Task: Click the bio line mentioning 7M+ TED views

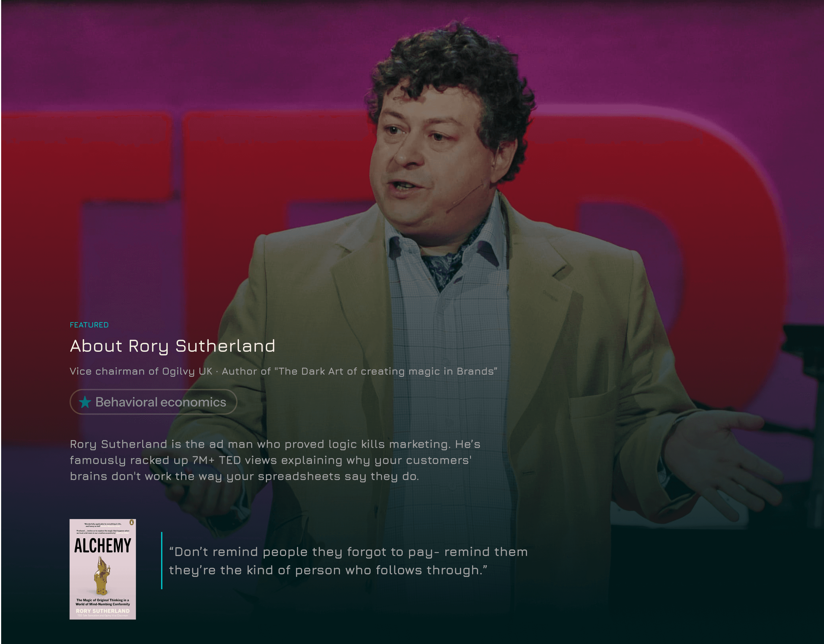Action: [x=271, y=460]
